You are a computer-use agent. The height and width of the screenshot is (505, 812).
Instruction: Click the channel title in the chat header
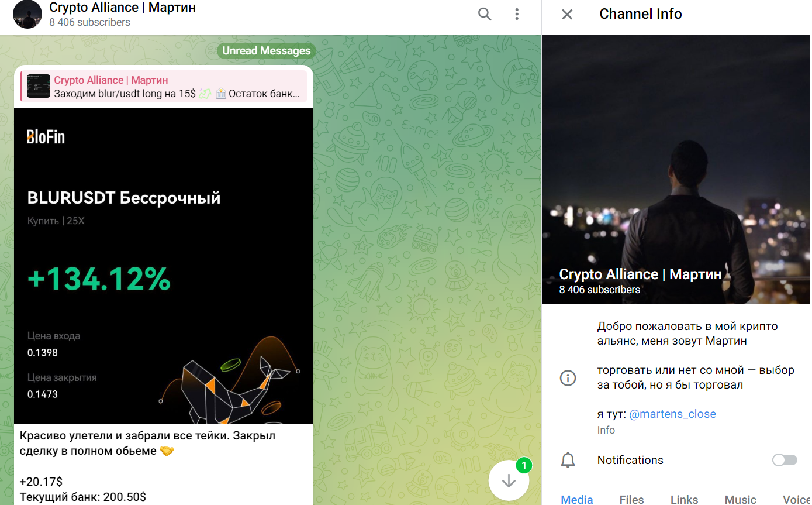tap(122, 8)
